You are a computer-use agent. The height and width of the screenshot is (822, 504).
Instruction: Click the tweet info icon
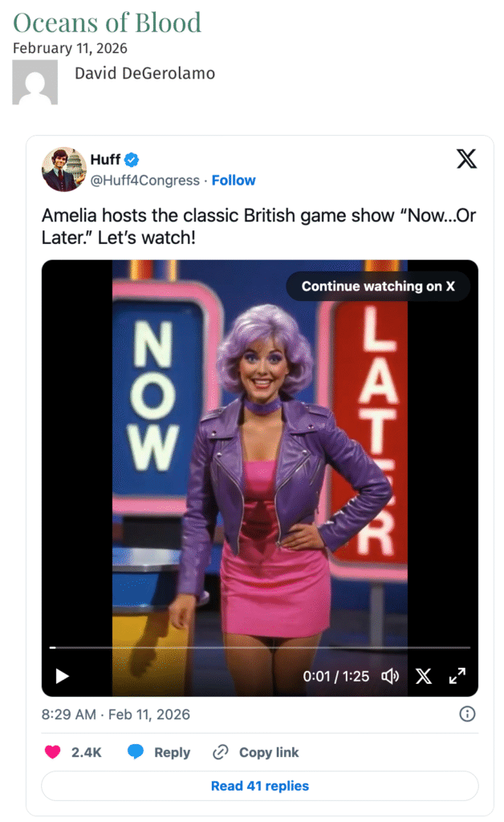click(467, 714)
